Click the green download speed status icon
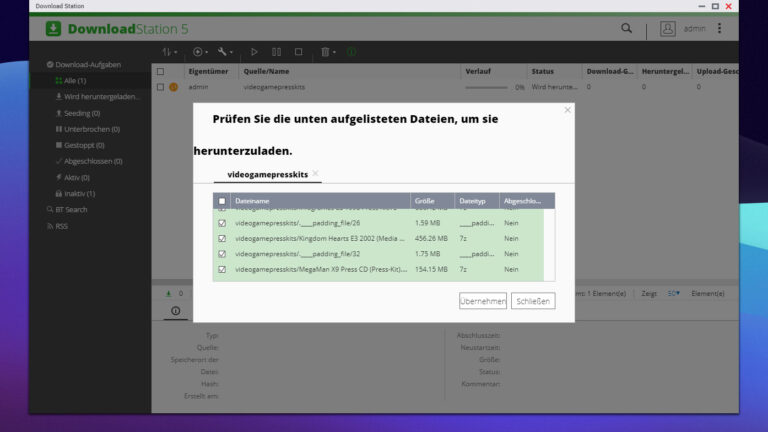 (168, 293)
